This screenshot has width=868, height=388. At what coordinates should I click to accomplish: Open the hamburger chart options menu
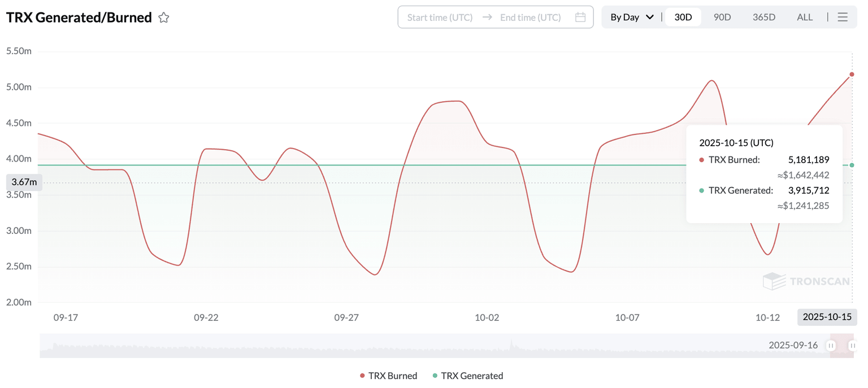tap(843, 18)
